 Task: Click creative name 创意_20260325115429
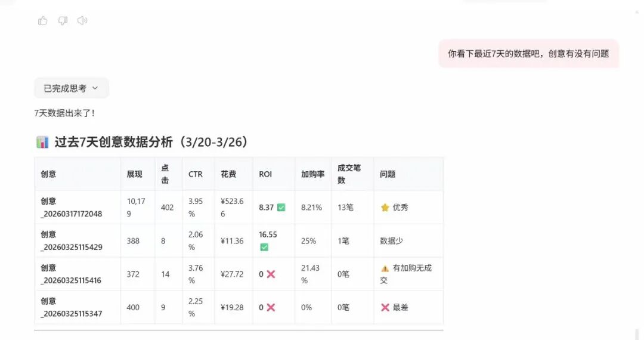coord(71,241)
